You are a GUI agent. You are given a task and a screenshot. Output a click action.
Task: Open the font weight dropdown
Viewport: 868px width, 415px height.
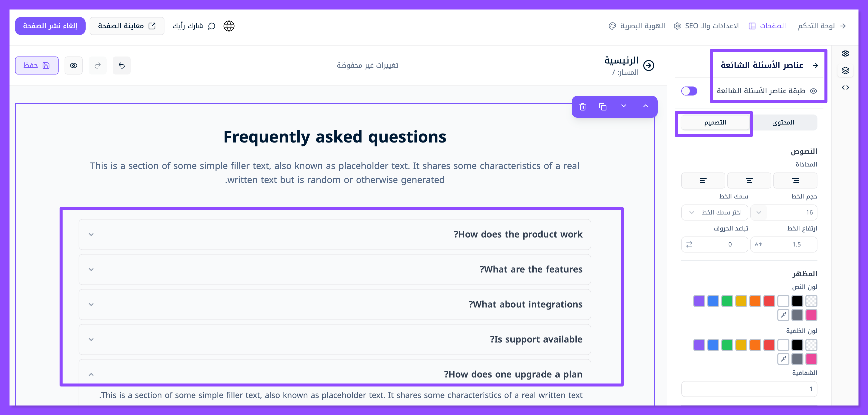click(x=714, y=212)
